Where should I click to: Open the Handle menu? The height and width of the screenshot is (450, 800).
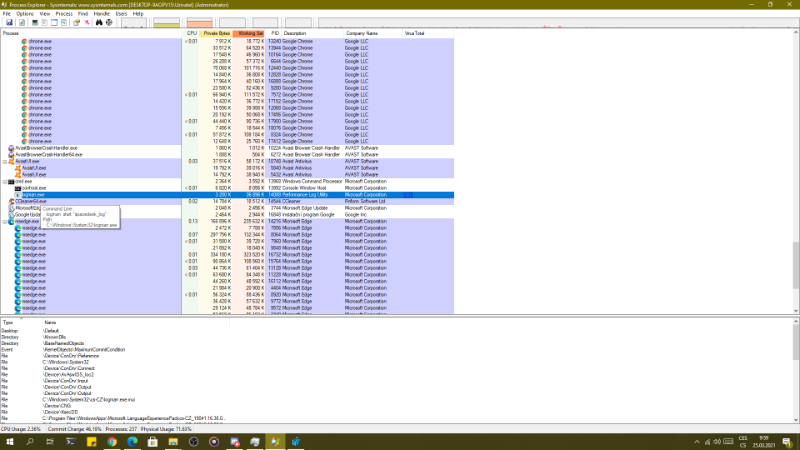[102, 14]
